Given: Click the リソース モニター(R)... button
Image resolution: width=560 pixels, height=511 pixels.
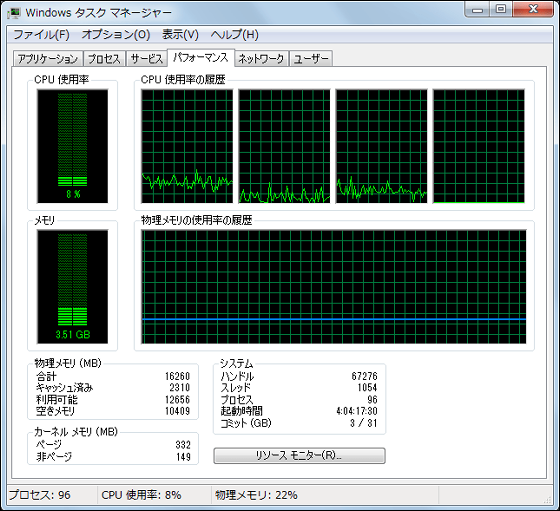Looking at the screenshot, I should click(299, 456).
